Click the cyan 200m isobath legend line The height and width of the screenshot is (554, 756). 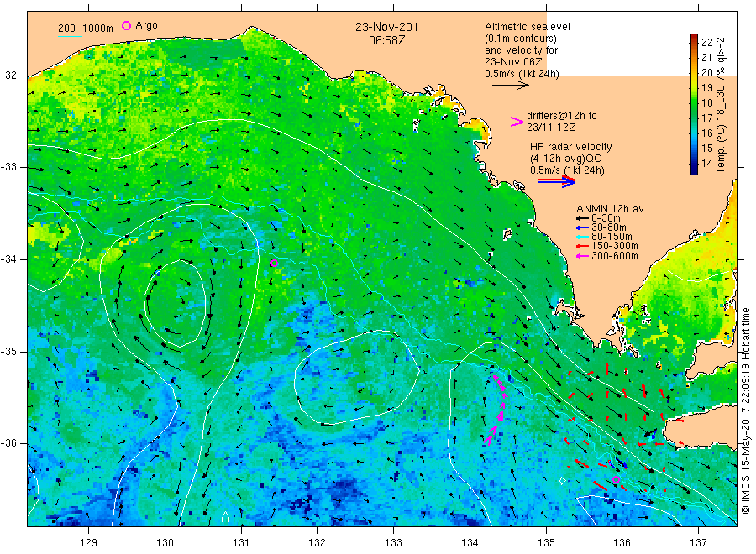[70, 35]
